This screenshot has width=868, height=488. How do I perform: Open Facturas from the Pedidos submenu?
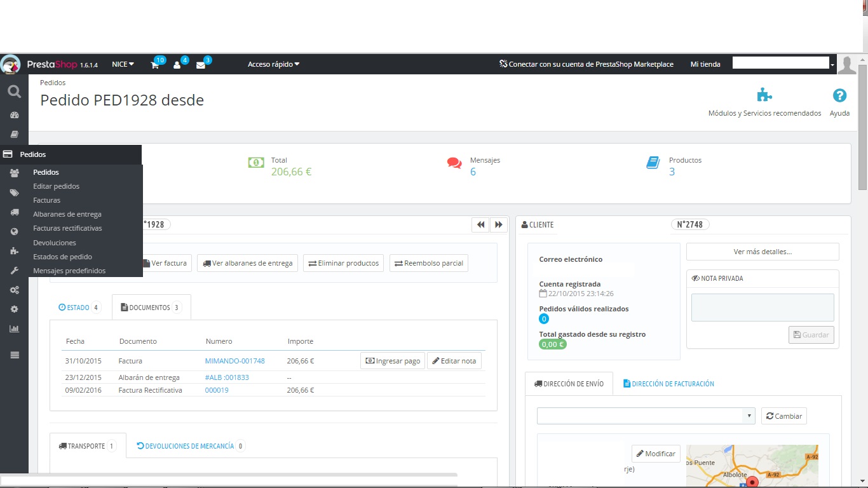tap(47, 200)
